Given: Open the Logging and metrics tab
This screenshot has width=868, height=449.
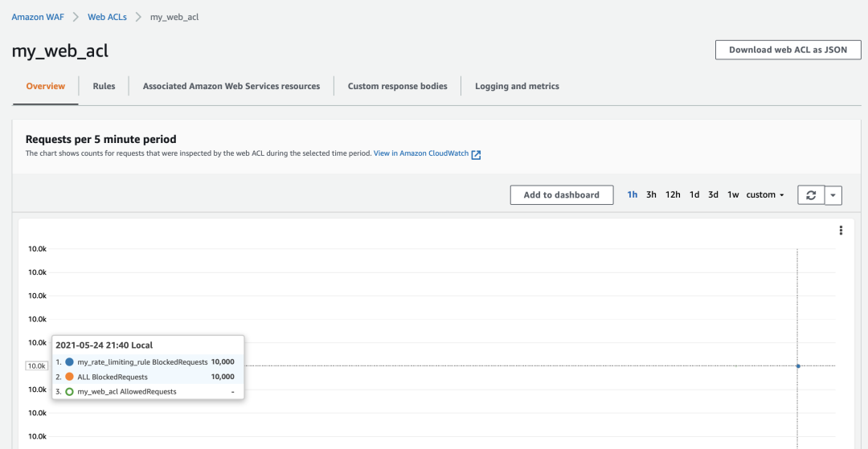Looking at the screenshot, I should [517, 86].
